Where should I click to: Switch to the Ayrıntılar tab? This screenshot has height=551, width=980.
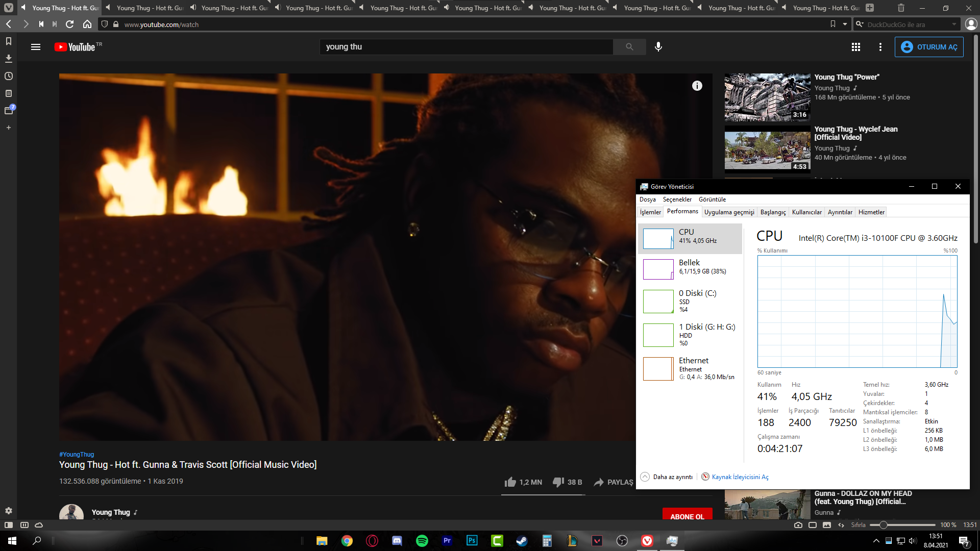pyautogui.click(x=840, y=212)
